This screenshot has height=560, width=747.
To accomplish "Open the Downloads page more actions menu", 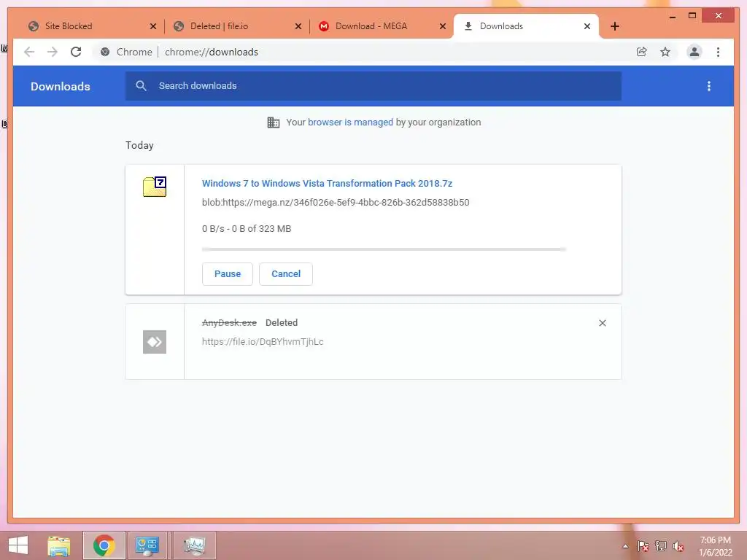I will (709, 86).
